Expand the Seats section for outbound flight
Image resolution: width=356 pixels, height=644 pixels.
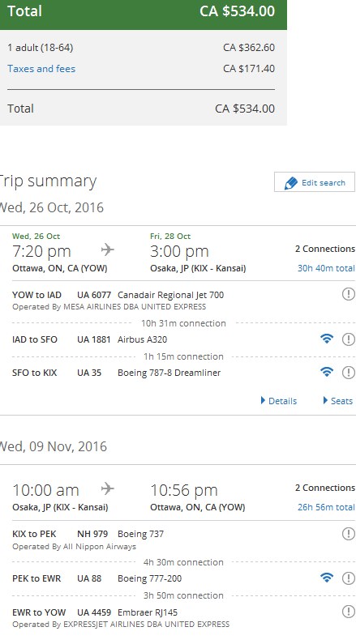(338, 400)
